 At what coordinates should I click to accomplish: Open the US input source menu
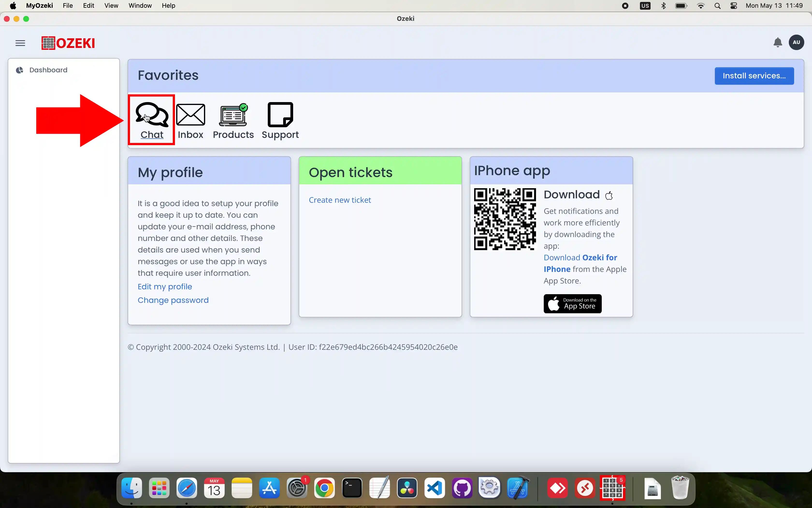[x=645, y=6]
